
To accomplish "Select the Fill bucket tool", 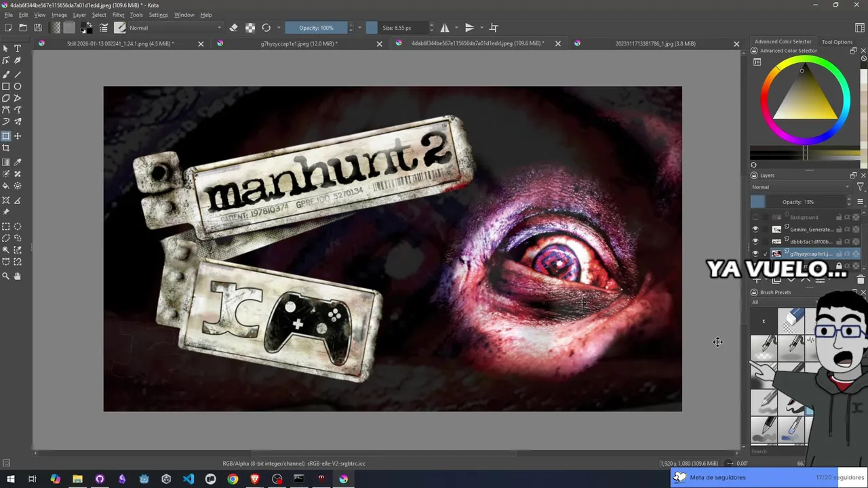I will tap(6, 186).
